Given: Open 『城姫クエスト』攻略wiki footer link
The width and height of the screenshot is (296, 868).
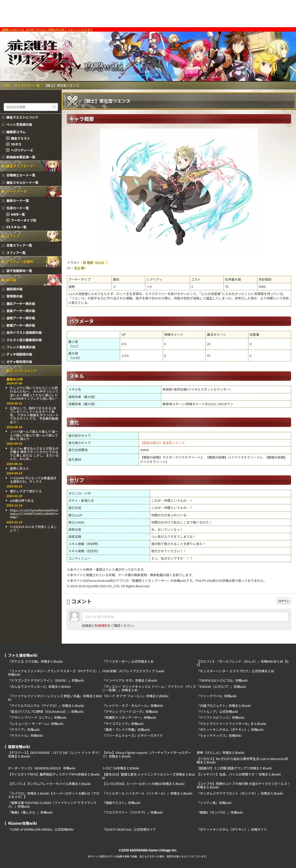Looking at the screenshot, I should coord(121,803).
